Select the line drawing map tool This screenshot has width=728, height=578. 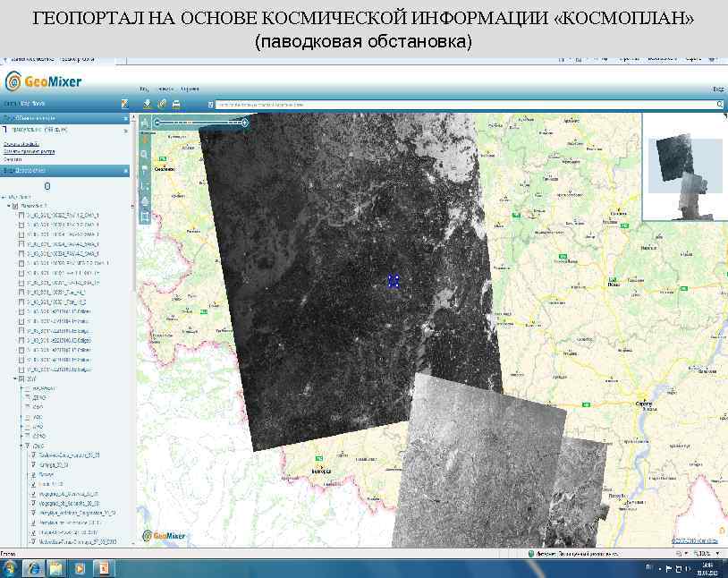pyautogui.click(x=145, y=185)
